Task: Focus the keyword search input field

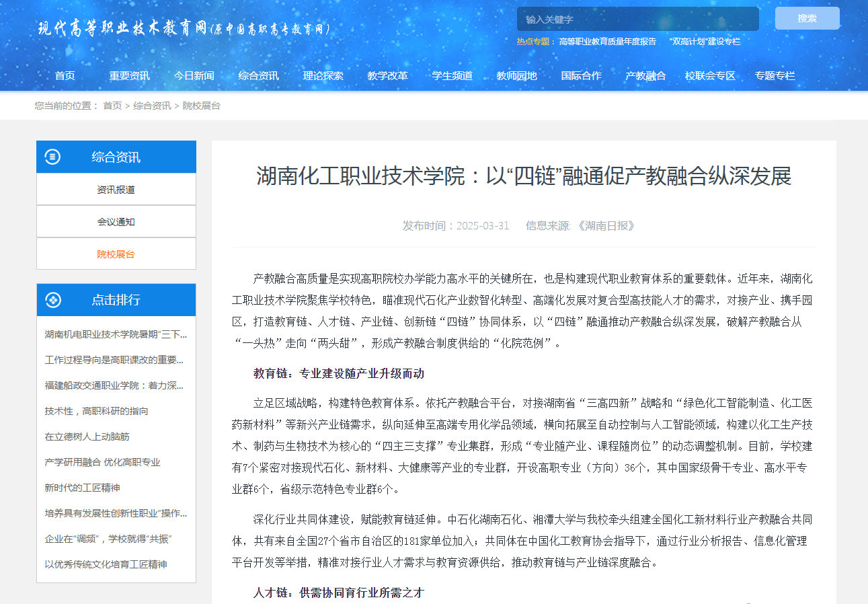Action: [x=637, y=20]
